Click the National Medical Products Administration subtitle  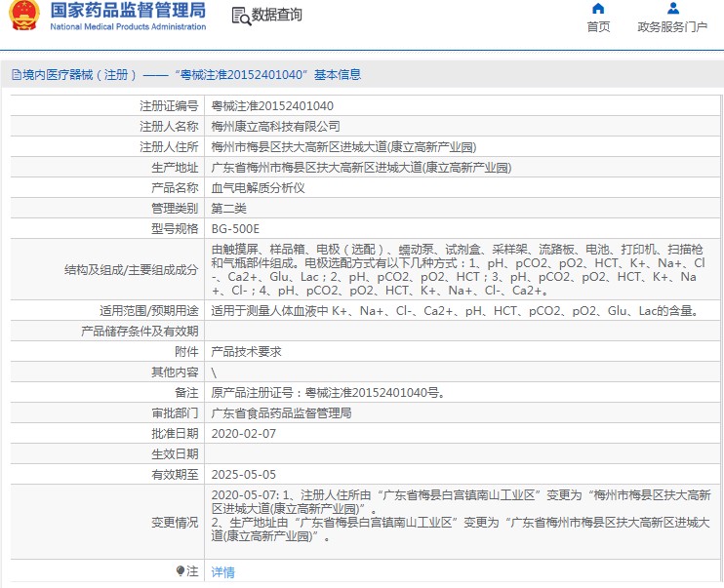pyautogui.click(x=128, y=27)
